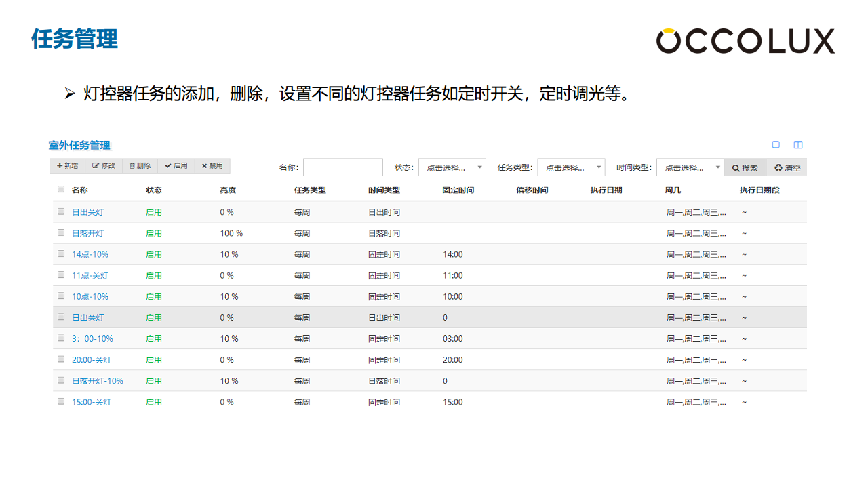Viewport: 868px width, 488px height.
Task: Check the box for 11点-关灯 row
Action: [61, 274]
